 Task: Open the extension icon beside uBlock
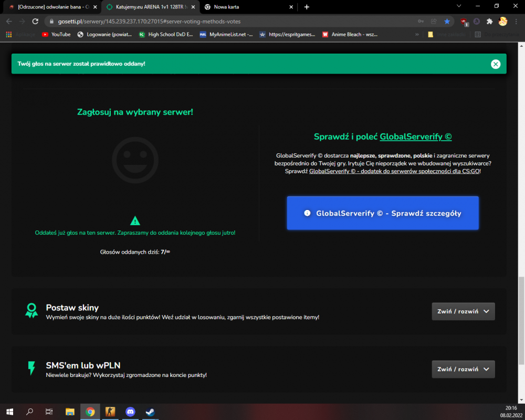(477, 22)
